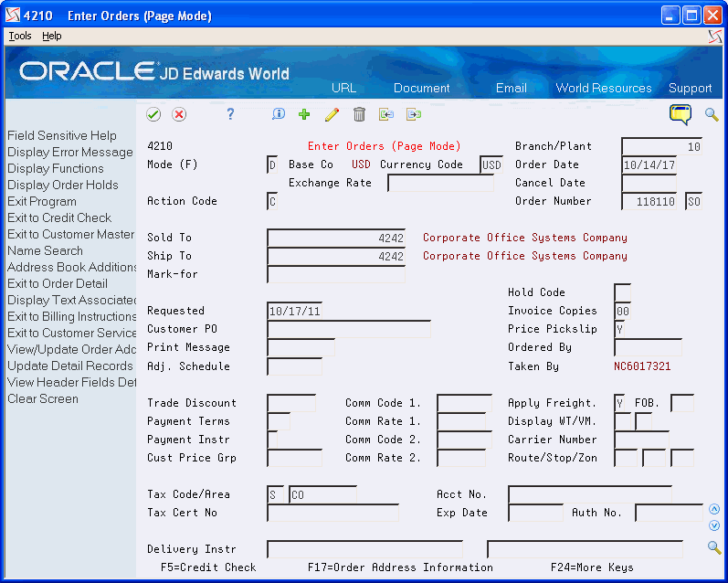Click the trash can Delete icon
This screenshot has width=728, height=583.
359,114
